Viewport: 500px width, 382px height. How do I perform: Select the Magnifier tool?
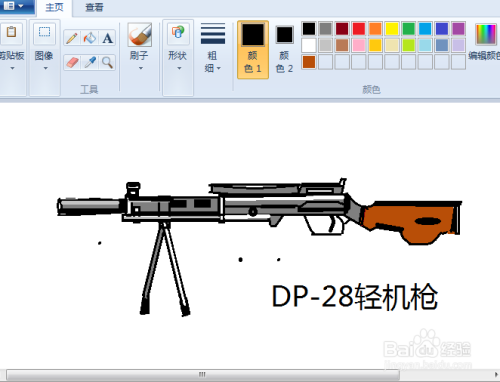click(107, 62)
